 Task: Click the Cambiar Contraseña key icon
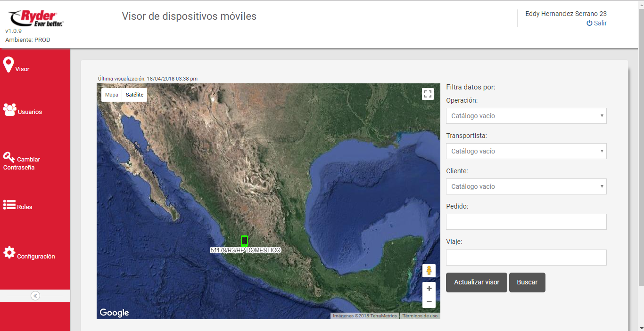pos(9,157)
